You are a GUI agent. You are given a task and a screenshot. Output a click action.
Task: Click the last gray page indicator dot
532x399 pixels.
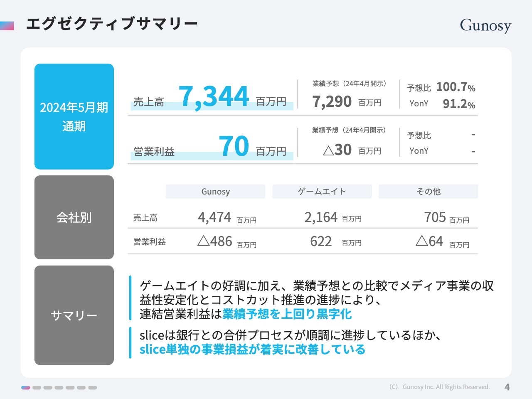pos(92,387)
